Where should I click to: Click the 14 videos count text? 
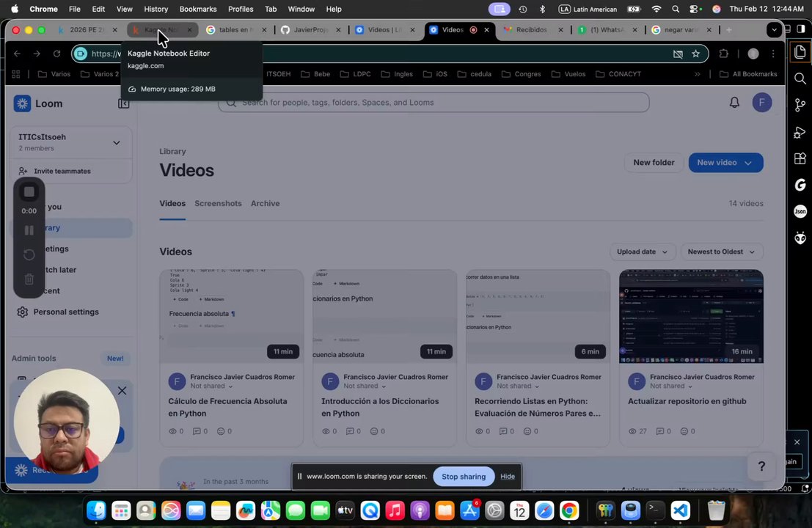point(746,203)
